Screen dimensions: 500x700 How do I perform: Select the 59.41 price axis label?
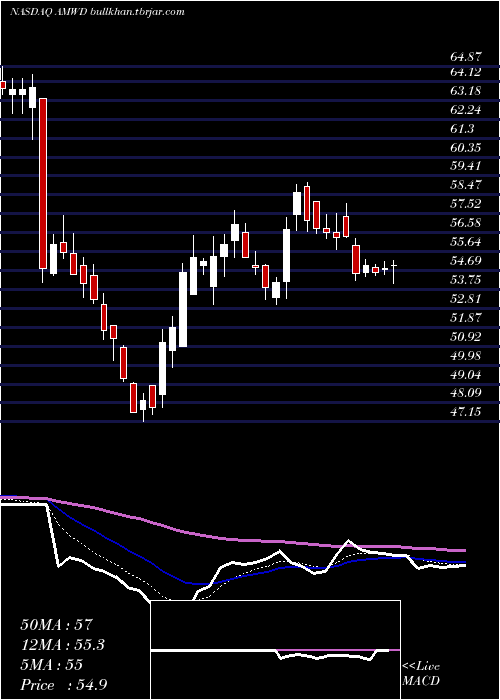466,166
